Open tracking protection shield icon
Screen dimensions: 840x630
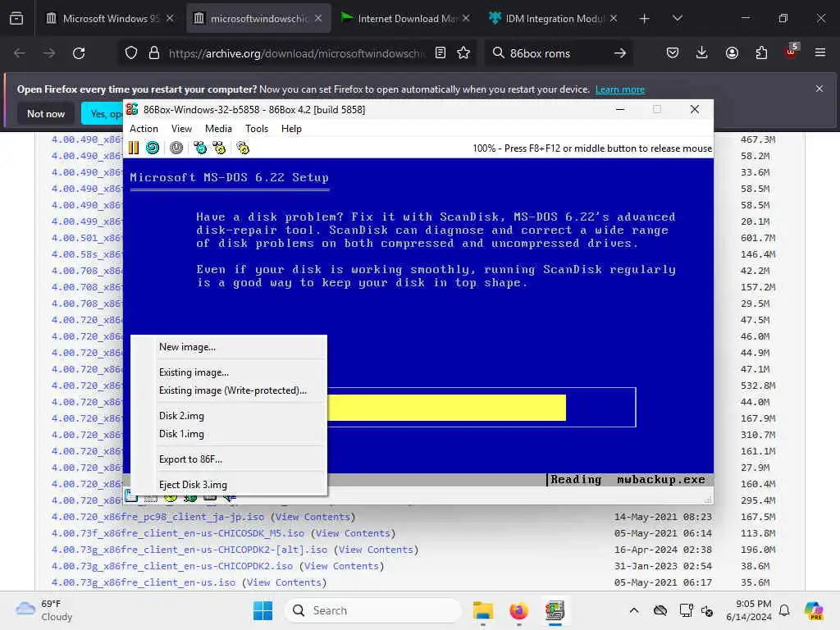tap(131, 53)
